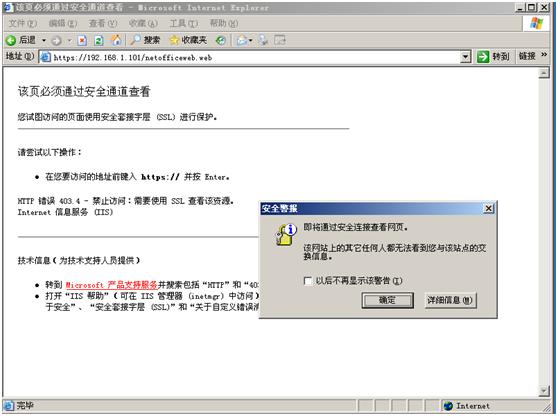Click the edit page toolbar icon

tap(280, 41)
